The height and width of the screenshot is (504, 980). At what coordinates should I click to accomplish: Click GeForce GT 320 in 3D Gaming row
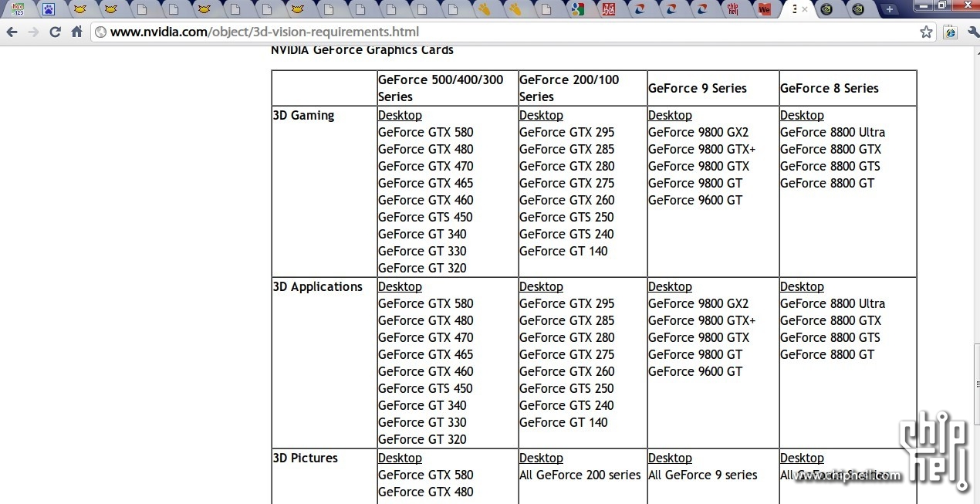click(x=422, y=268)
